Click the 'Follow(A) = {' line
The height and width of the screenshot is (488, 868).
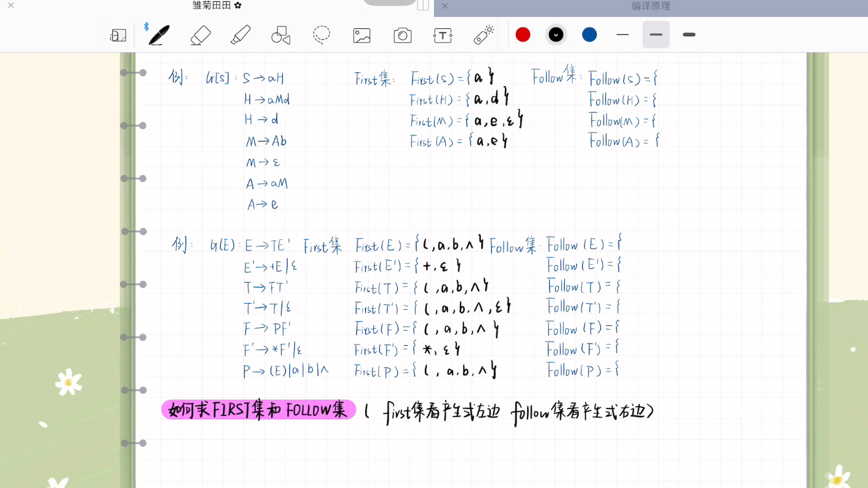(x=624, y=141)
